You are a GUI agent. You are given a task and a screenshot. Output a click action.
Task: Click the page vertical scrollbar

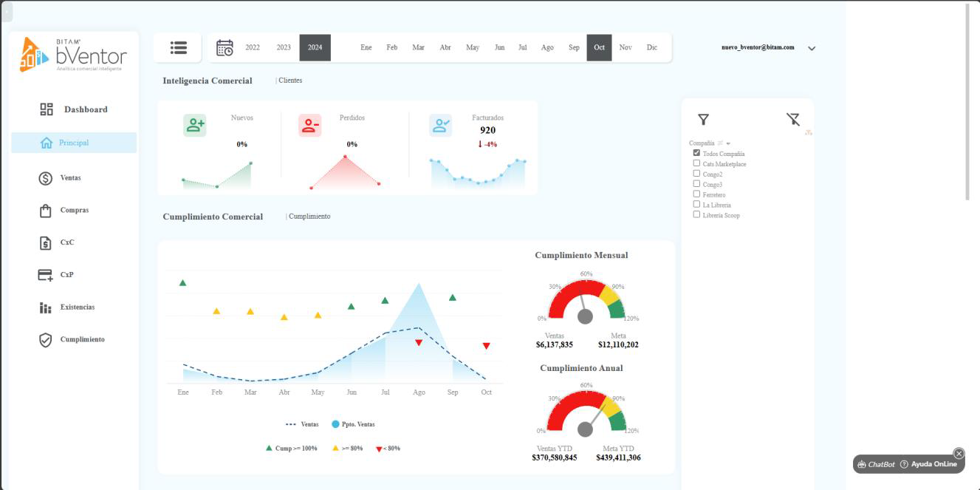point(968,101)
